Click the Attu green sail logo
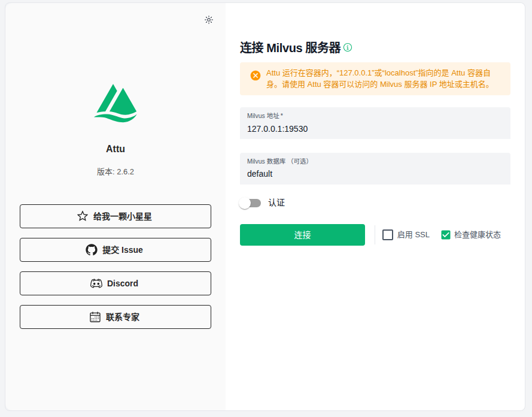The height and width of the screenshot is (417, 532). [115, 103]
